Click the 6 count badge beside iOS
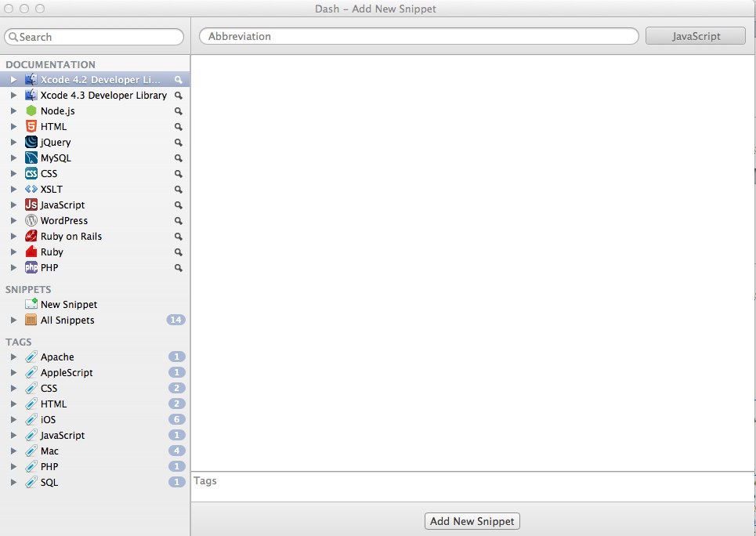The width and height of the screenshot is (756, 536). tap(176, 419)
